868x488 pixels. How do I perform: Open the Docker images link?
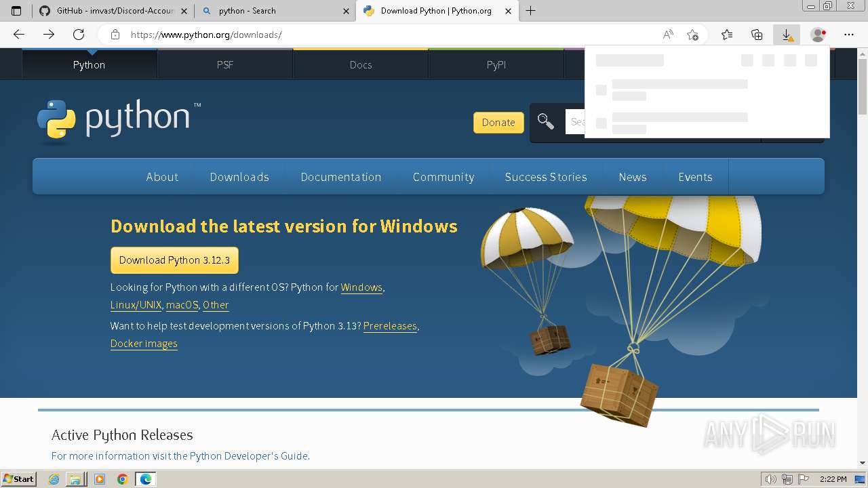pos(144,344)
